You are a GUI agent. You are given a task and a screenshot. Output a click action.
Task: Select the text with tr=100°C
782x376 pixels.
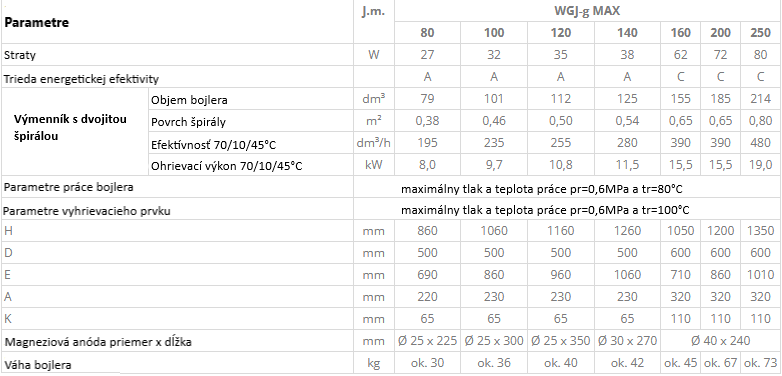point(545,210)
